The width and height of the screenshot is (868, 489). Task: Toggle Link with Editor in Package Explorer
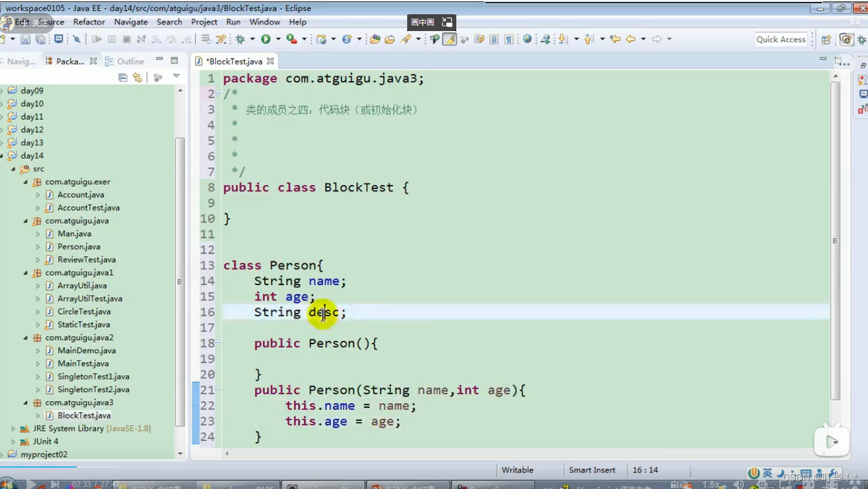[137, 77]
